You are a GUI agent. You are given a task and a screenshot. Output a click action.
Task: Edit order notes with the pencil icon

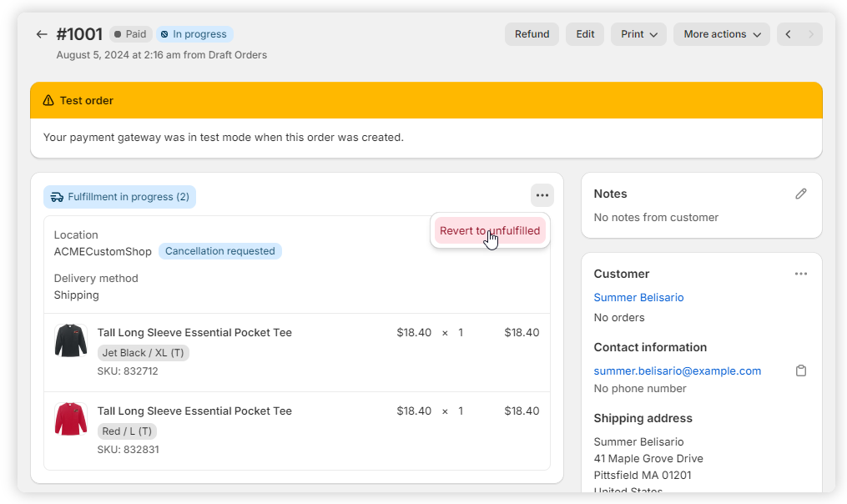(801, 194)
